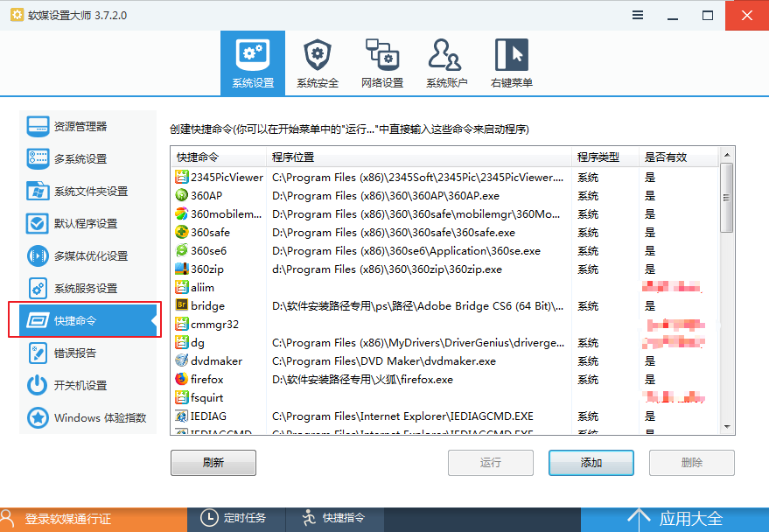Click the 错误报告 sidebar icon
The height and width of the screenshot is (532, 769).
point(38,353)
